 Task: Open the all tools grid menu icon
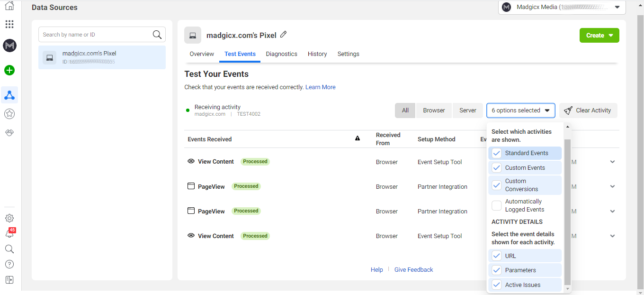click(9, 24)
